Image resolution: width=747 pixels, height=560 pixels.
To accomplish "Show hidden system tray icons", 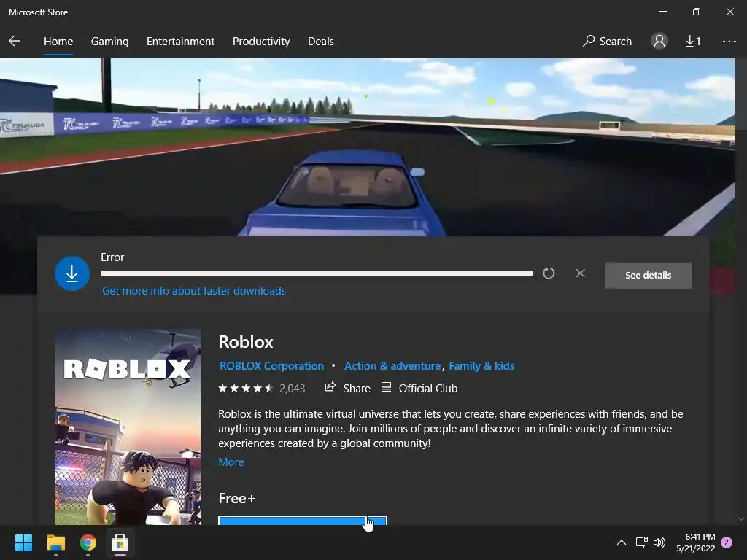I will 622,542.
